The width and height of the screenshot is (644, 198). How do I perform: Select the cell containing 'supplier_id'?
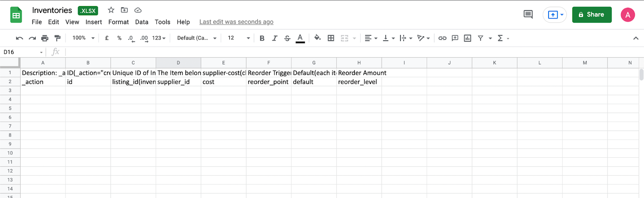coord(178,82)
